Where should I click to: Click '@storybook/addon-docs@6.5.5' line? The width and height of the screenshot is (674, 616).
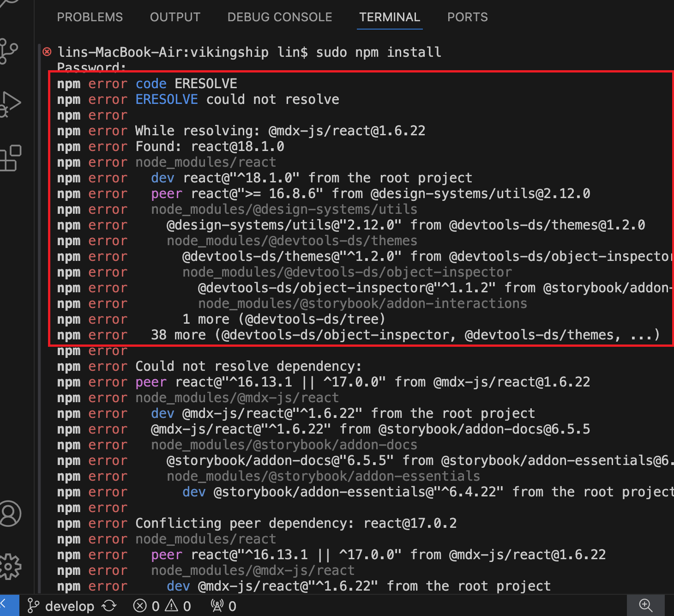370,429
